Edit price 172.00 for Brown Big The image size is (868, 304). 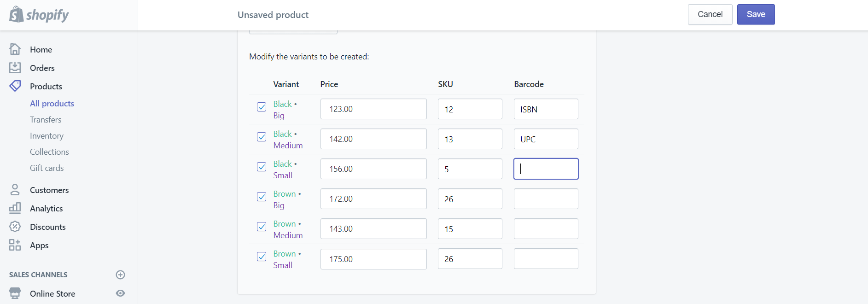tap(373, 199)
